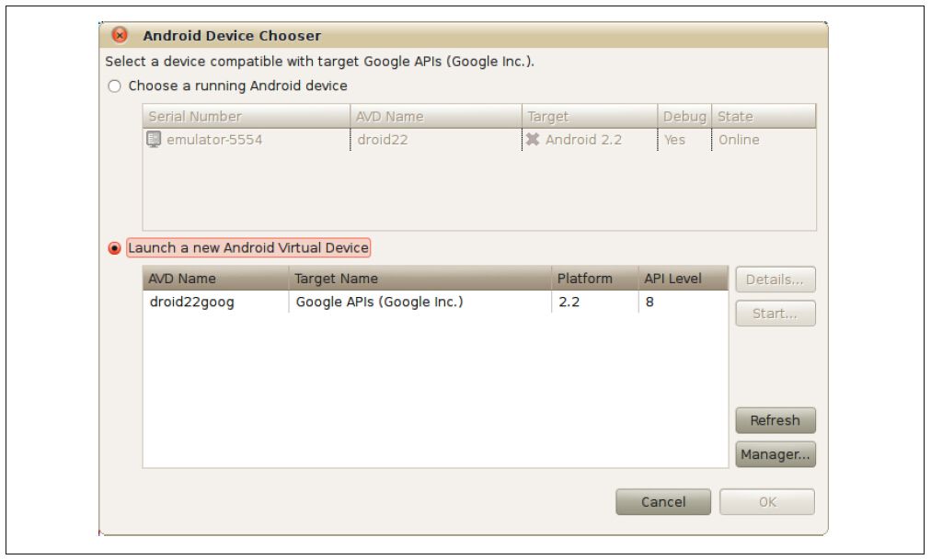Screen dimensions: 931x560
Task: Select the droid22goog virtual device row
Action: pos(435,302)
